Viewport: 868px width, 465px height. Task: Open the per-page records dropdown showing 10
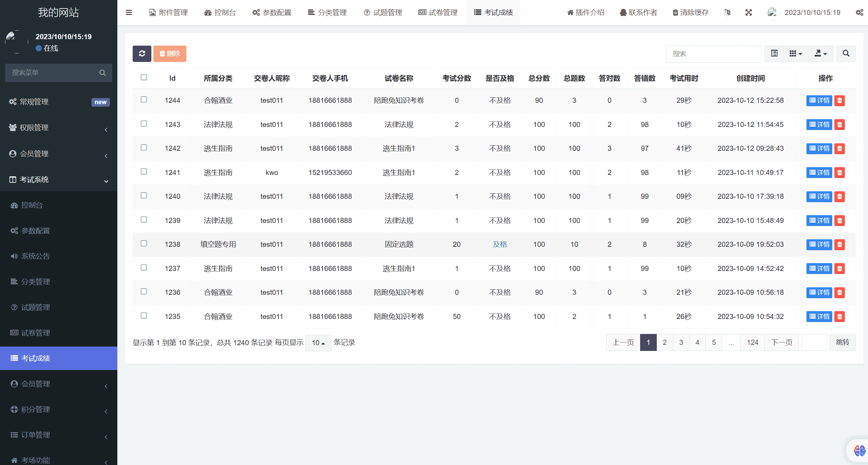pyautogui.click(x=318, y=342)
